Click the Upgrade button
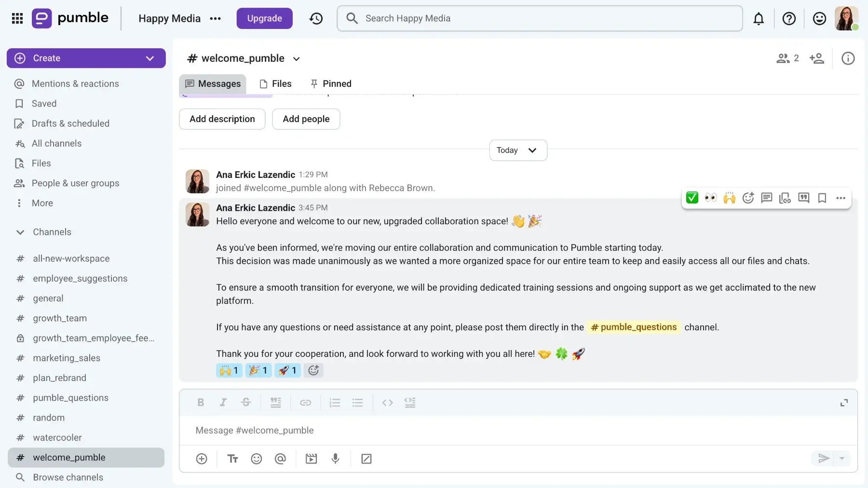The height and width of the screenshot is (488, 868). click(x=264, y=18)
